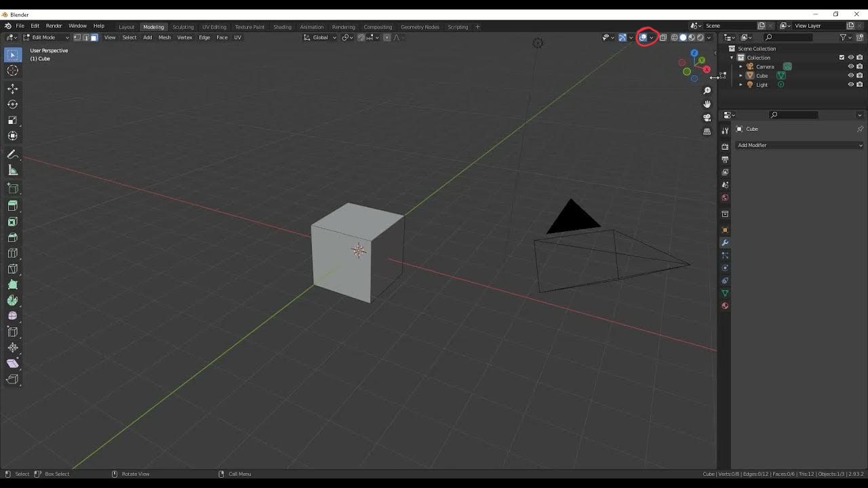Collapse the Collection in outliner
The width and height of the screenshot is (868, 488).
pyautogui.click(x=732, y=58)
